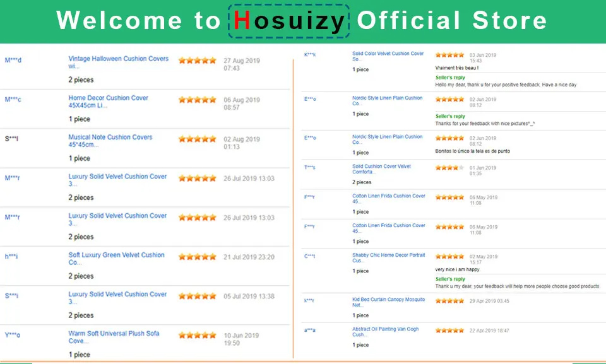Click the timestamp '10 Jun 2019 19:50'

tap(241, 339)
